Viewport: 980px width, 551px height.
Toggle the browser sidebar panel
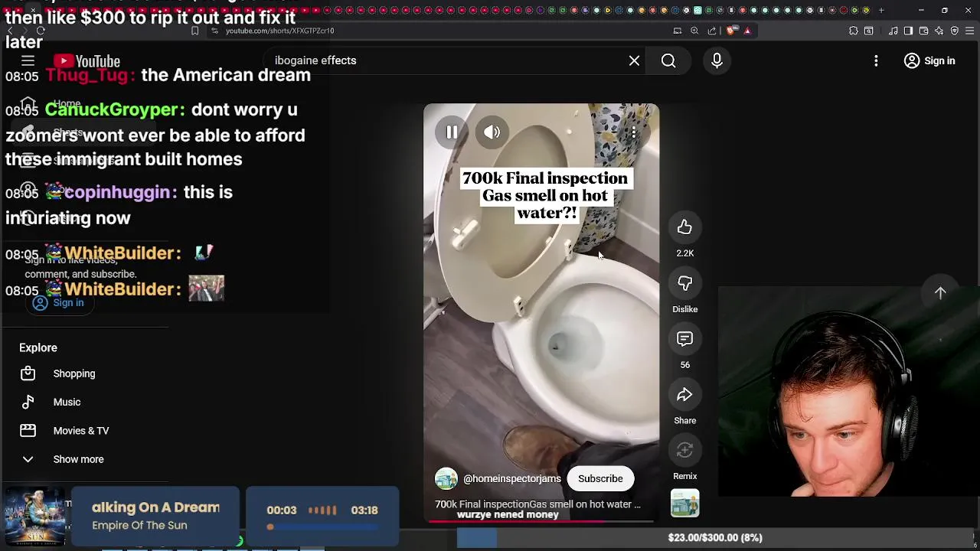coord(908,31)
